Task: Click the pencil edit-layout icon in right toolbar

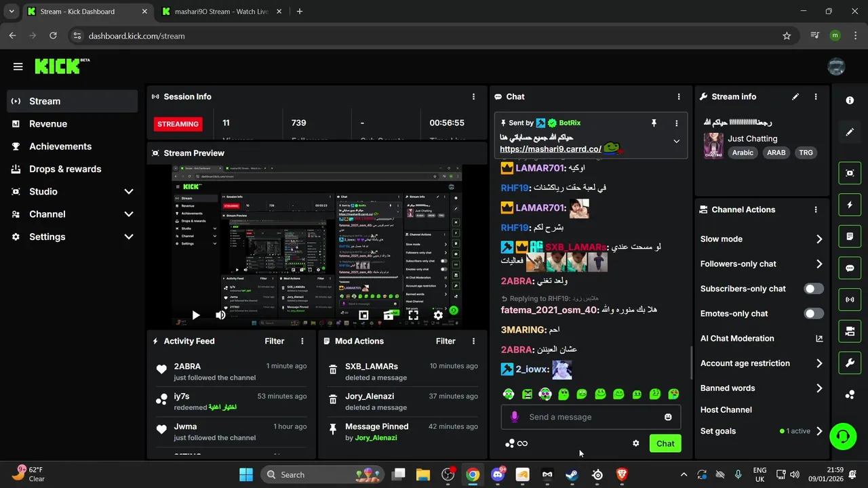Action: [850, 132]
